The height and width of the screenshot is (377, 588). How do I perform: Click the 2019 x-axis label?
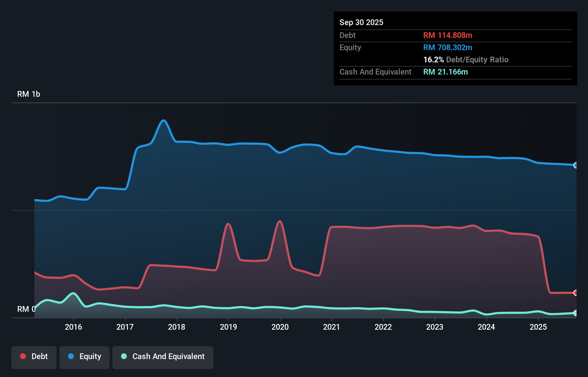(228, 327)
